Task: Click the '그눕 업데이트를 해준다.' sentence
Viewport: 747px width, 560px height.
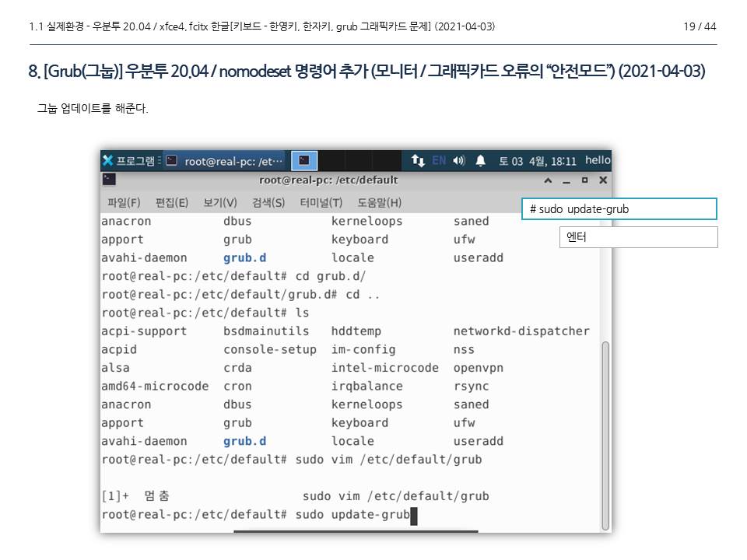Action: pyautogui.click(x=93, y=108)
